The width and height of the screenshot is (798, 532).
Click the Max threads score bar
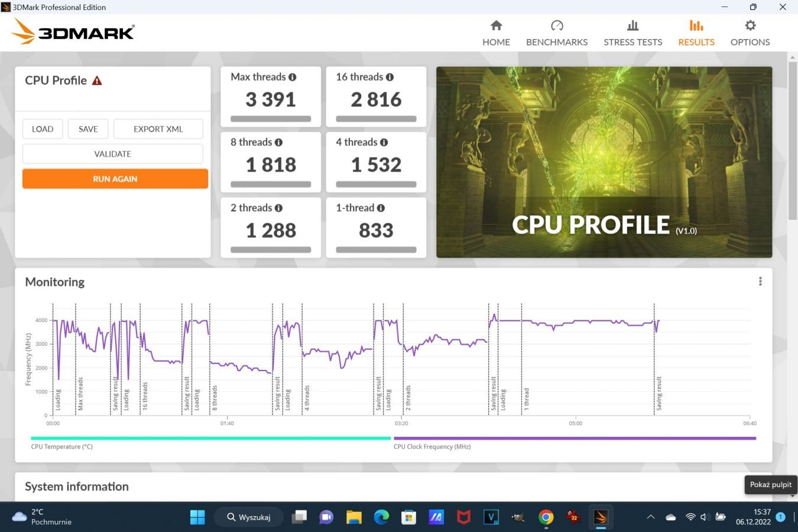click(x=271, y=119)
